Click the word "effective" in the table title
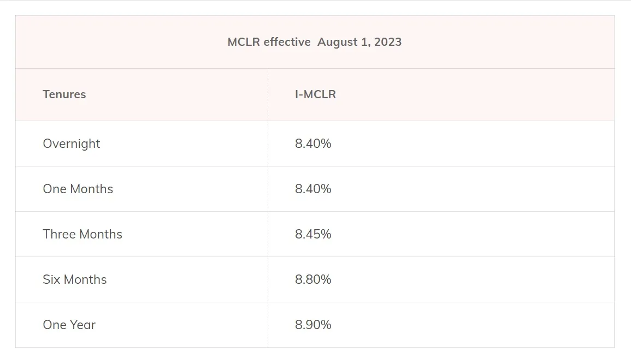This screenshot has height=364, width=631. [x=287, y=42]
